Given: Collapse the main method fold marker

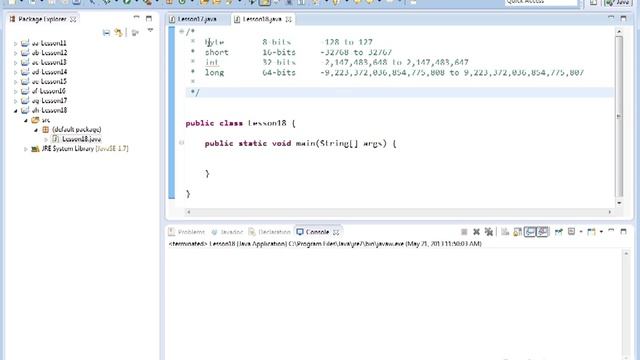Looking at the screenshot, I should coord(181,143).
